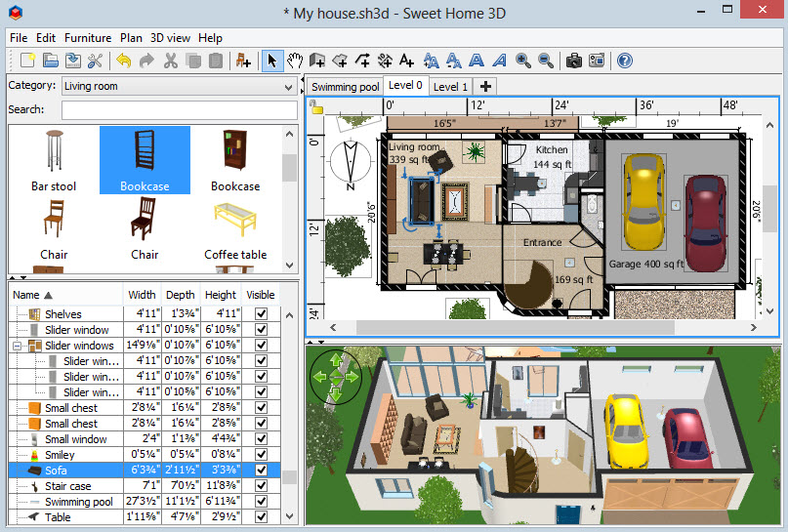Open the Furniture menu
Screen dimensions: 788x532
[88, 38]
